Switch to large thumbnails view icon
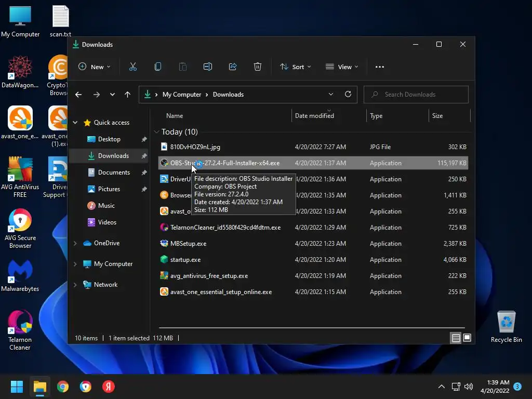The width and height of the screenshot is (532, 399). 467,338
